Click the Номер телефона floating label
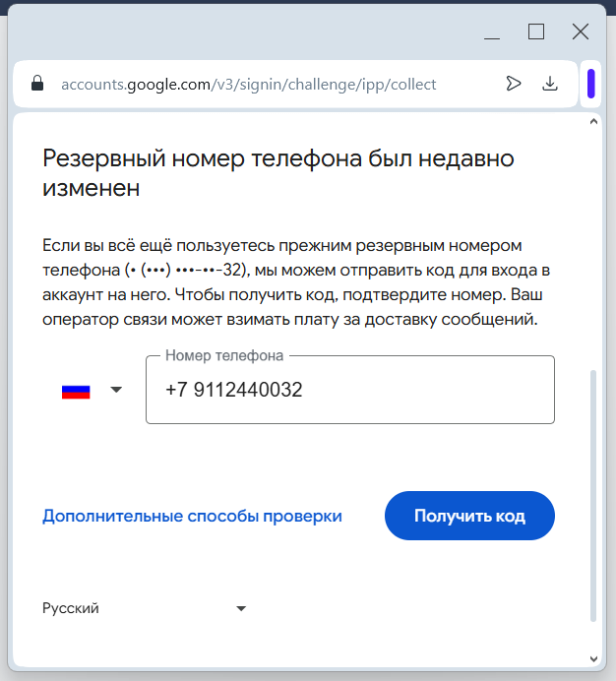Screen dimensions: 616x681 coord(224,356)
